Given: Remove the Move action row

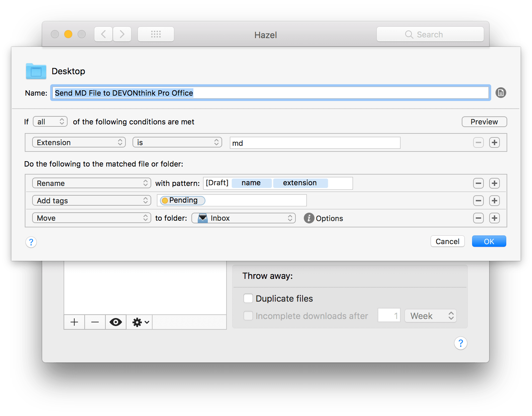Looking at the screenshot, I should click(478, 218).
